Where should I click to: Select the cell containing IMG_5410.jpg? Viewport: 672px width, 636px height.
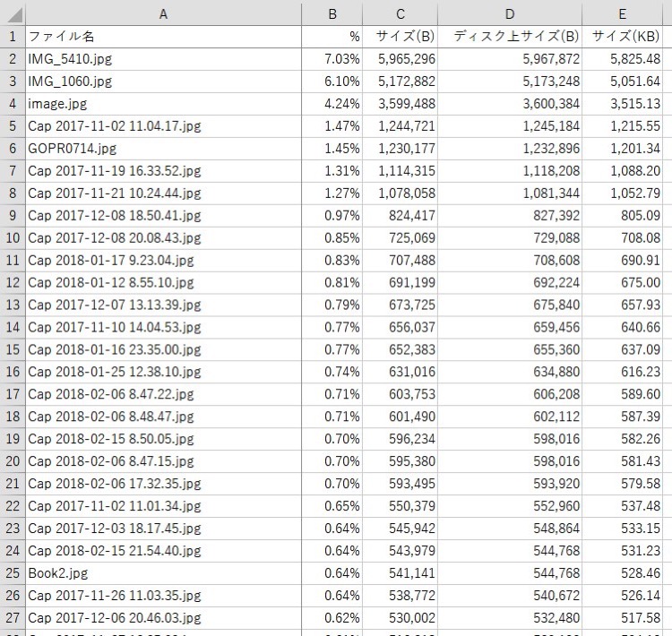click(163, 59)
